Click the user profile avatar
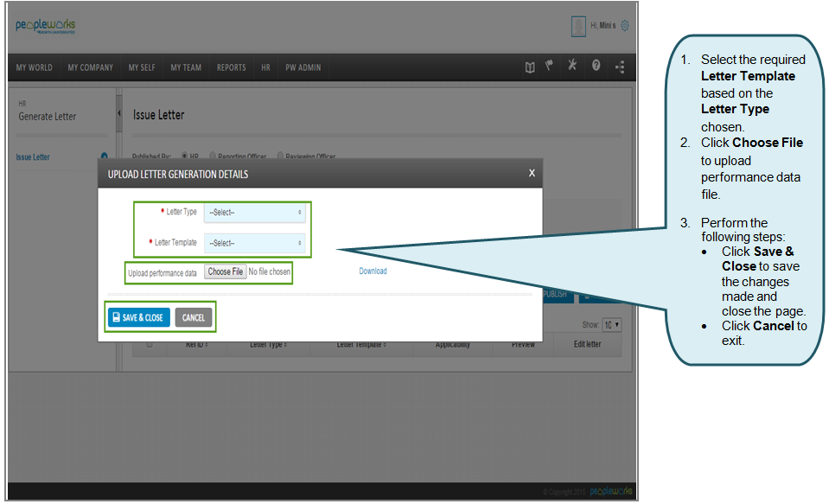The width and height of the screenshot is (829, 504). click(x=578, y=27)
